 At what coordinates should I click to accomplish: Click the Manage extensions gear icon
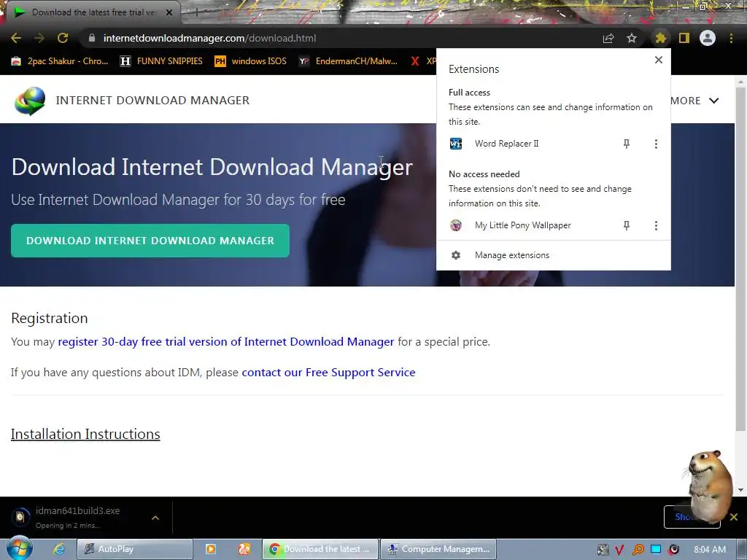coord(456,255)
